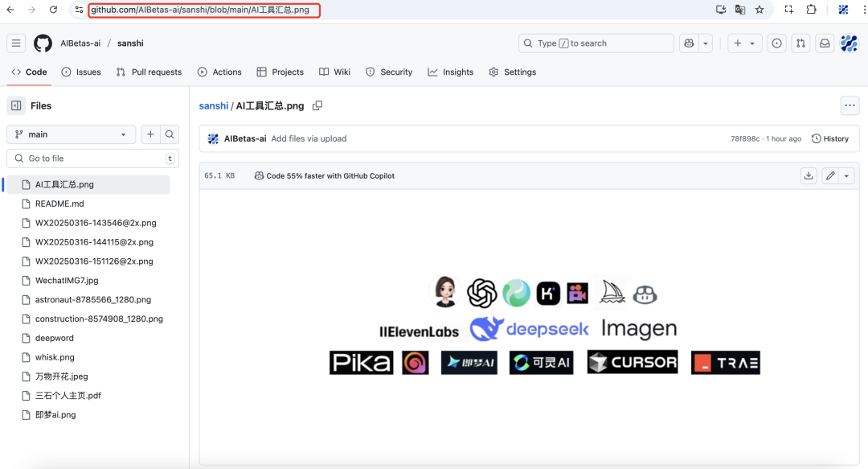The width and height of the screenshot is (868, 469).
Task: Open the Projects tab
Action: pos(280,72)
